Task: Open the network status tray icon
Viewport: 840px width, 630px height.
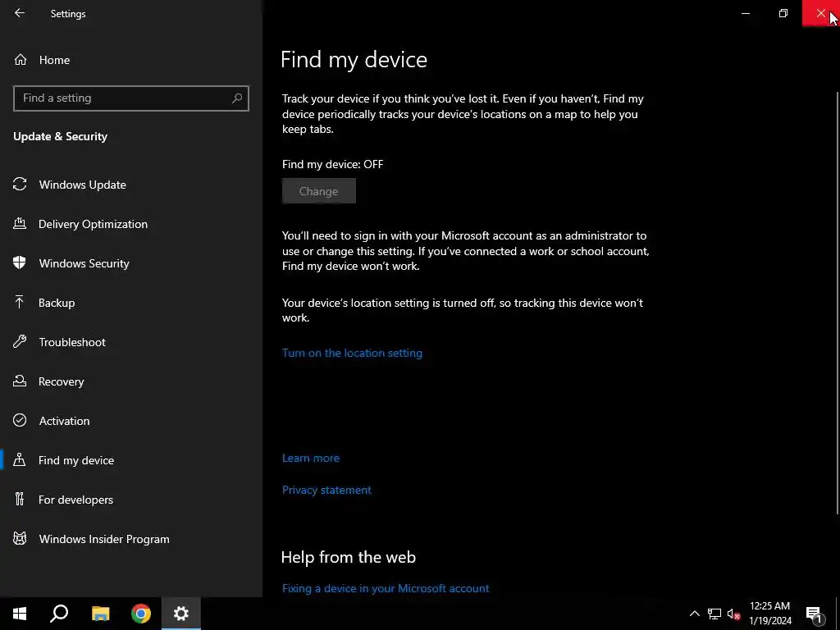Action: click(714, 614)
